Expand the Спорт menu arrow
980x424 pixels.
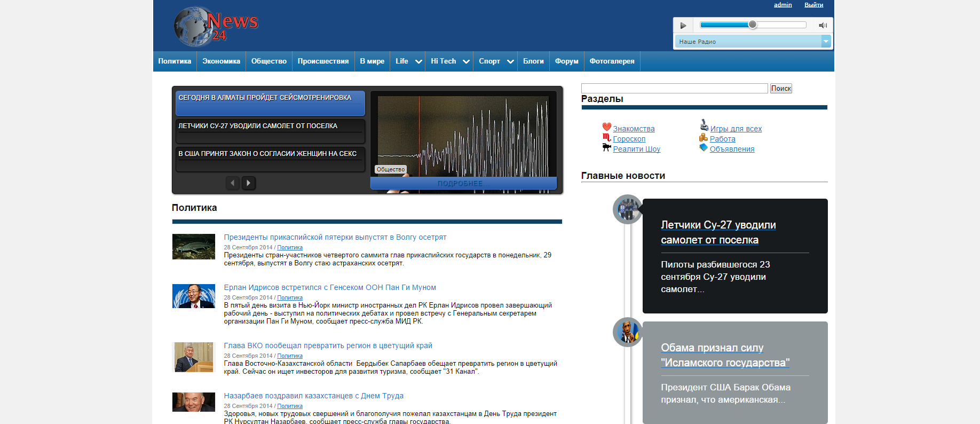510,62
